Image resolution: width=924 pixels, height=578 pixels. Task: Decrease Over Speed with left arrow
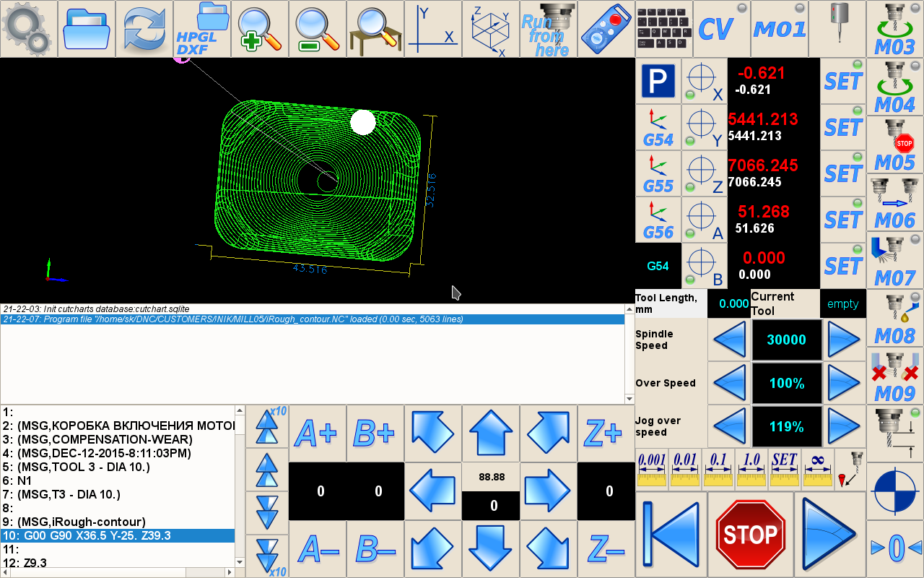pyautogui.click(x=729, y=383)
